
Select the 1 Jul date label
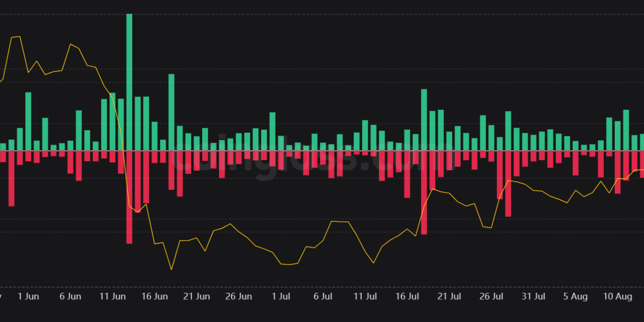(280, 296)
